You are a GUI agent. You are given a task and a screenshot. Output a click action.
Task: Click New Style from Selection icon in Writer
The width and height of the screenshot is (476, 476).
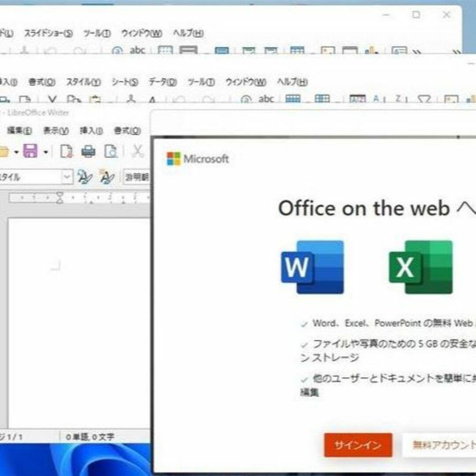pos(107,177)
